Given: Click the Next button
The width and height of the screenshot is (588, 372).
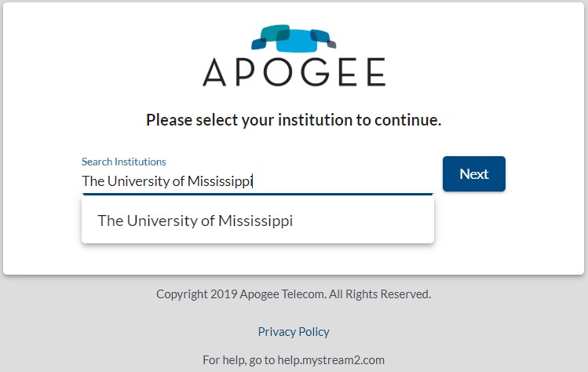Looking at the screenshot, I should pos(474,174).
